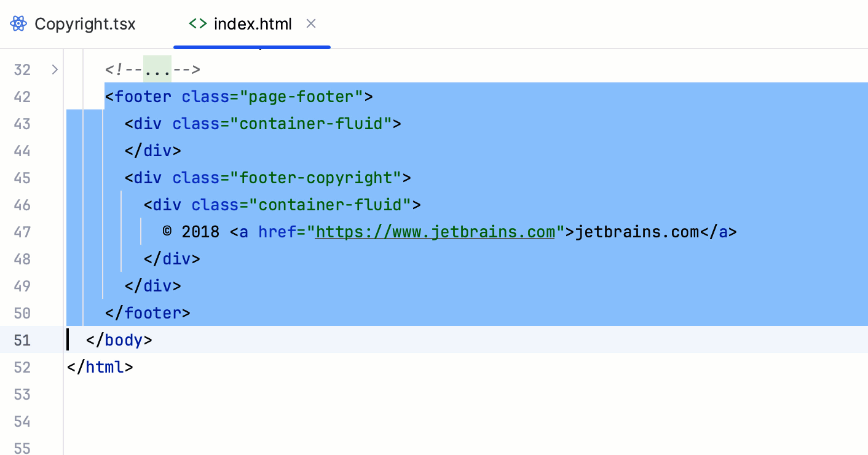
Task: Select the index.html tab
Action: pos(252,23)
